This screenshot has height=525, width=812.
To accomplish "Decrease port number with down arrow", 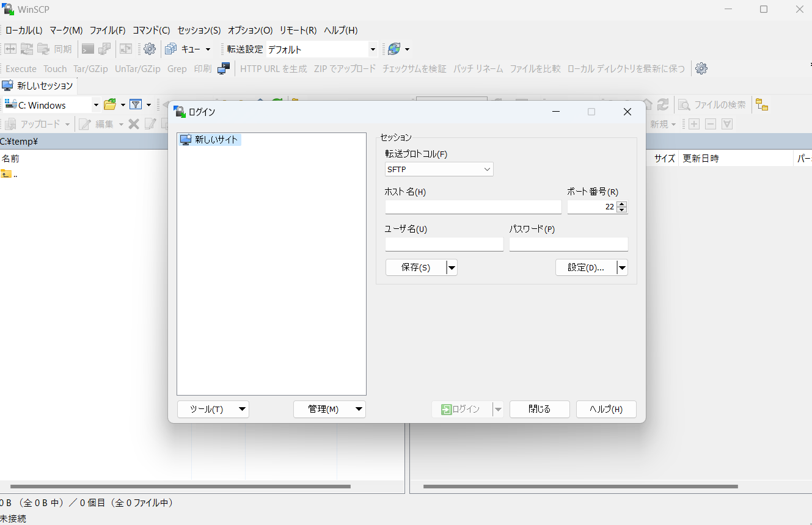I will point(622,210).
